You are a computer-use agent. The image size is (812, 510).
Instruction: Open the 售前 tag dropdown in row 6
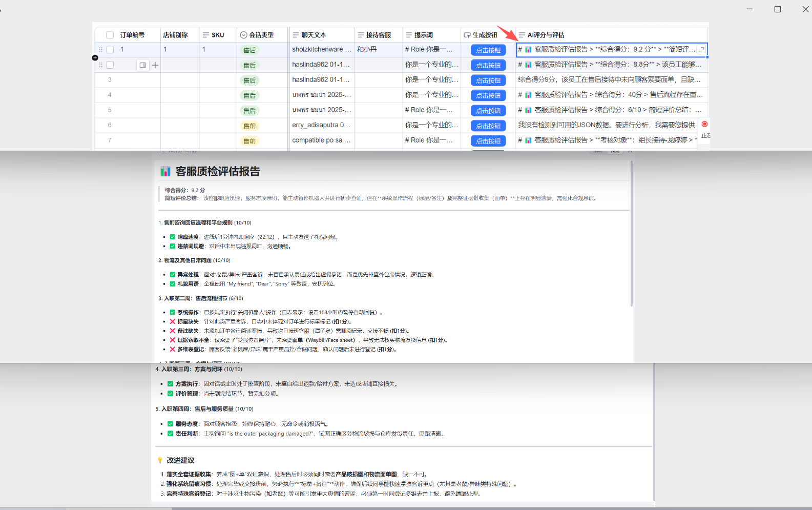[x=249, y=126]
